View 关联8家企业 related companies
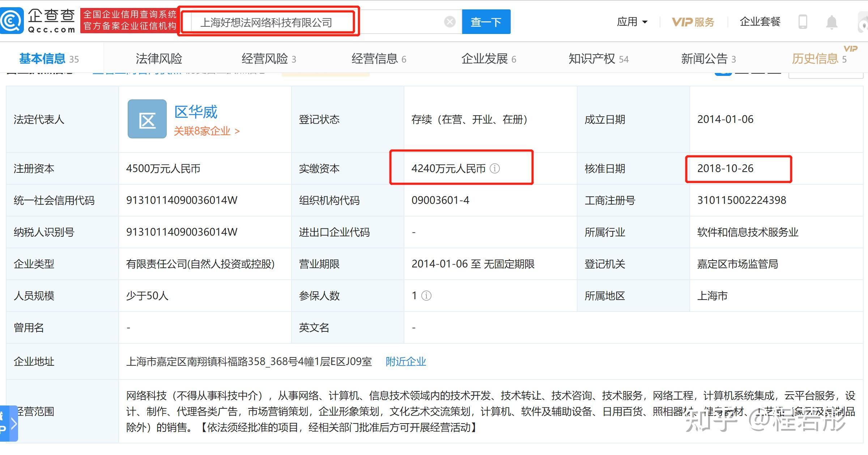The height and width of the screenshot is (455, 868). click(207, 131)
